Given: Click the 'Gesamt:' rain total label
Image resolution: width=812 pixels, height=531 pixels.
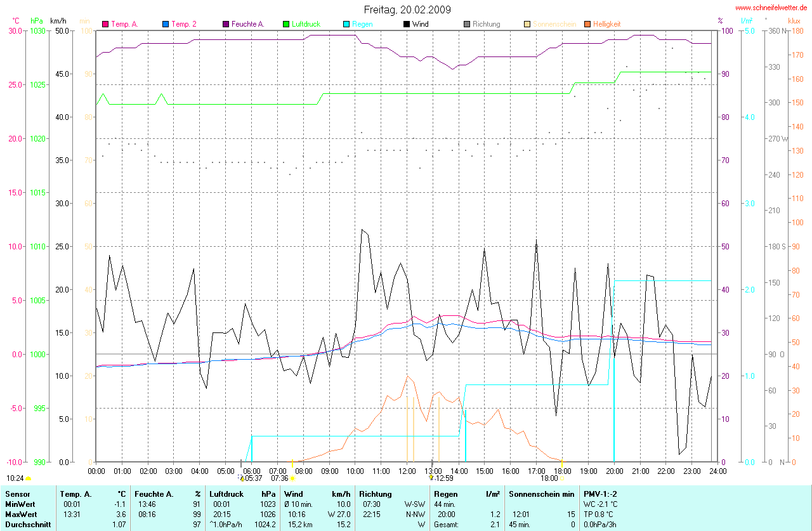Looking at the screenshot, I should tap(447, 525).
